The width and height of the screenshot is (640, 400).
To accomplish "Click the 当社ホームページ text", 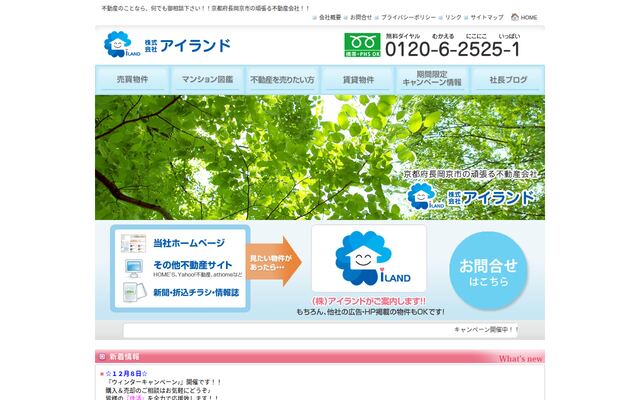I will (x=189, y=243).
